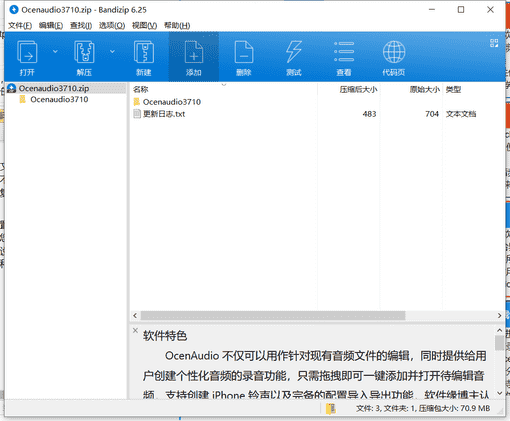Open the 编辑(E) menu
The width and height of the screenshot is (510, 421).
pos(51,25)
